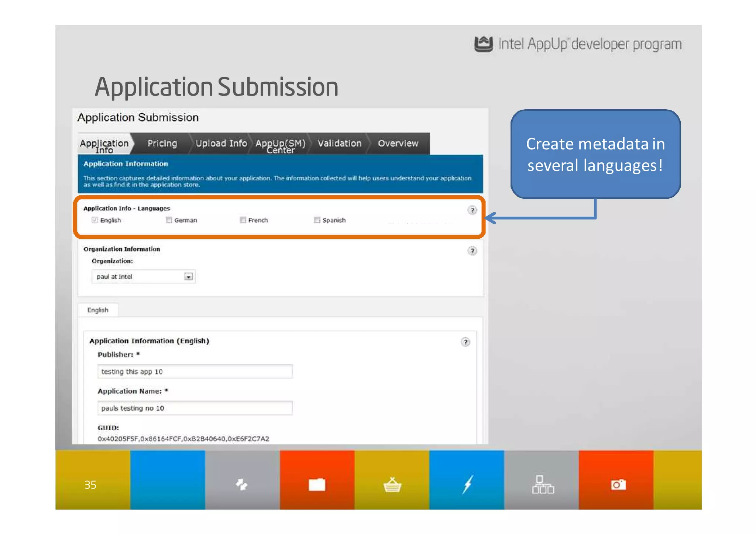Go to the Overview step tab
The width and height of the screenshot is (756, 534).
(398, 144)
